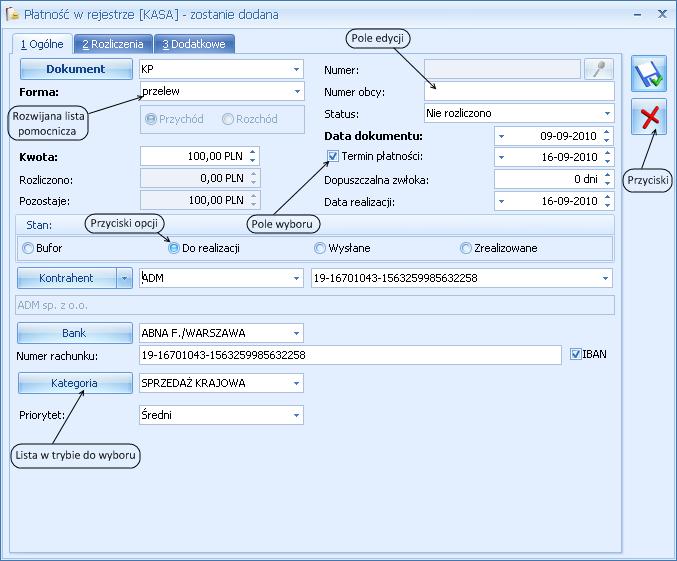Screen dimensions: 677x561
Task: Increase Dopuszczalna zwłoka days spinner
Action: click(x=607, y=174)
